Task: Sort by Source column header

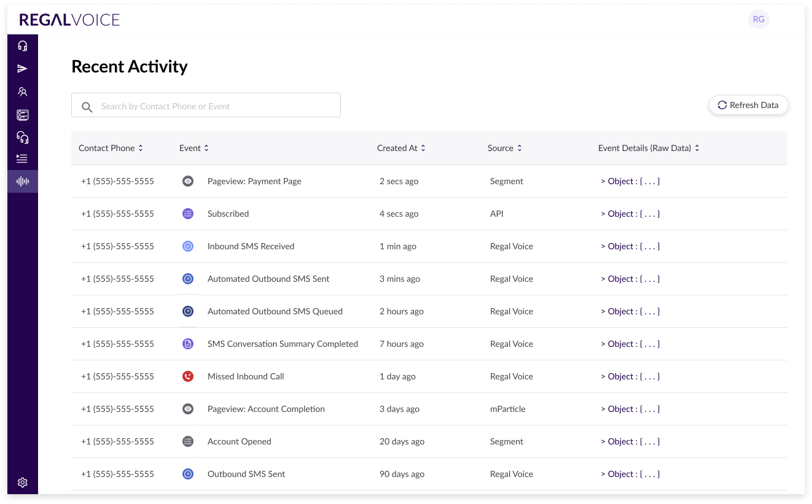Action: 505,148
